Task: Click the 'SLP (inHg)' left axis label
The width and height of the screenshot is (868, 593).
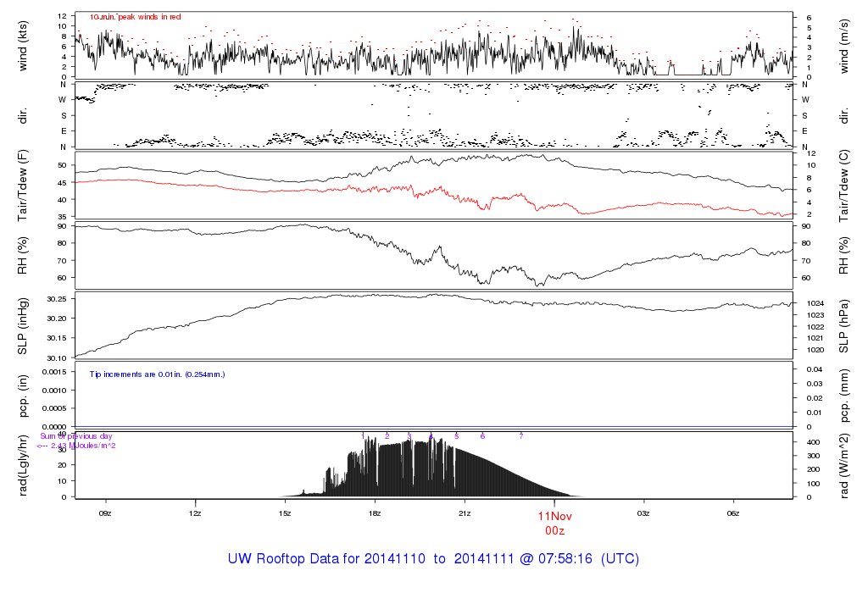Action: (23, 326)
